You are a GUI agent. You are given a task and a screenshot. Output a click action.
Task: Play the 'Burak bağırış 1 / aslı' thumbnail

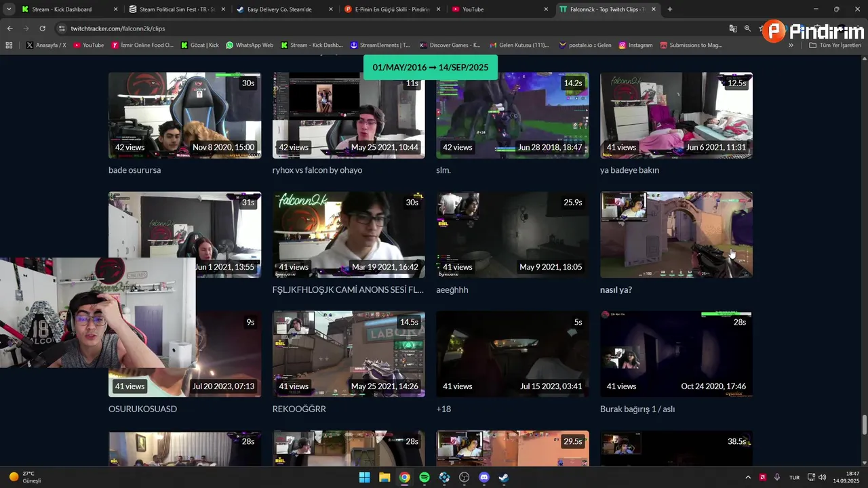click(676, 354)
